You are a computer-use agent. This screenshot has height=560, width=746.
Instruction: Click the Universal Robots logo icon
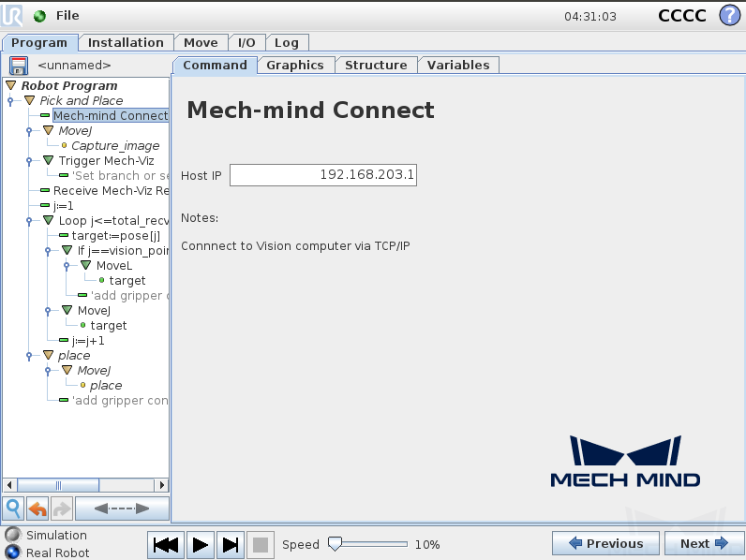pos(11,15)
